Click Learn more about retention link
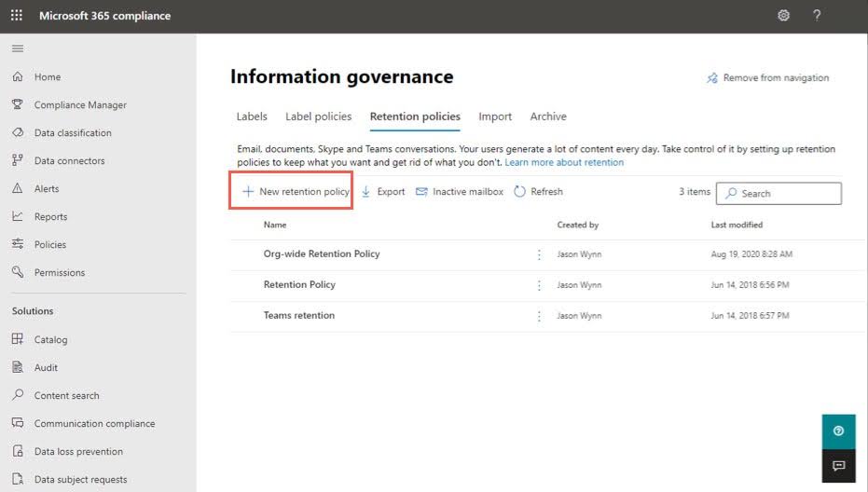This screenshot has width=868, height=492. 564,162
